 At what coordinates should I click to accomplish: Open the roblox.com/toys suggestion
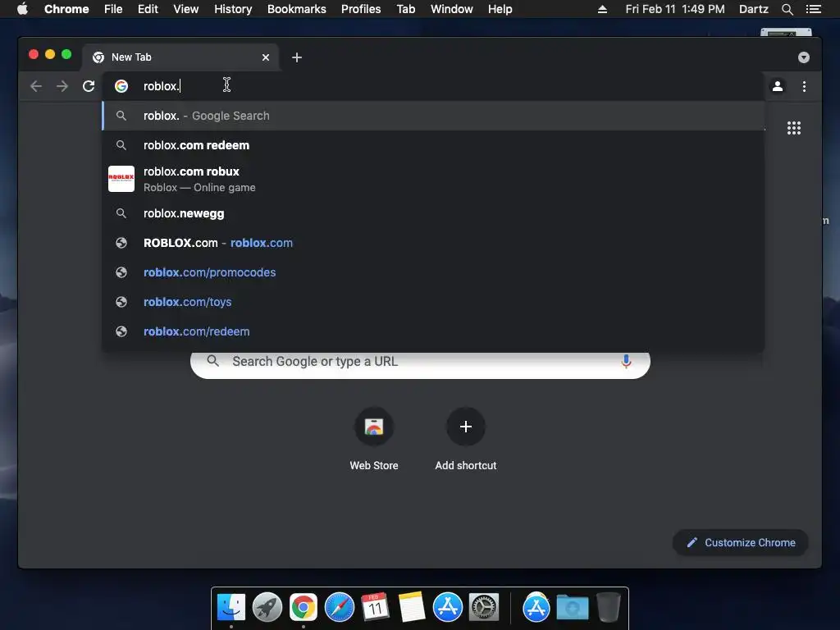click(433, 302)
